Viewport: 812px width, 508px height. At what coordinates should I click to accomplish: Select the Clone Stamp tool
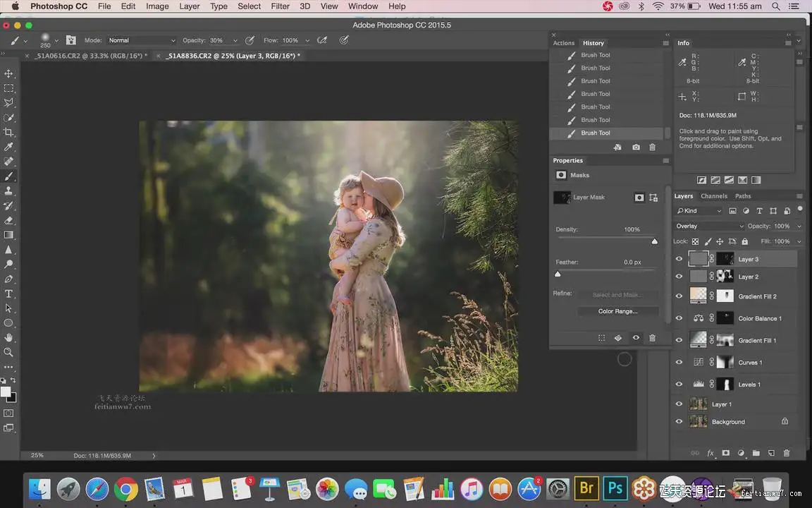tap(9, 190)
